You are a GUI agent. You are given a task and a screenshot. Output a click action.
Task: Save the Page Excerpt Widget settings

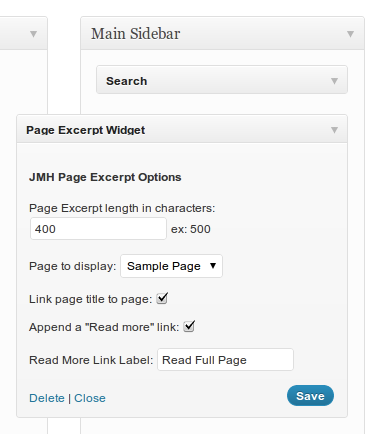coord(310,396)
